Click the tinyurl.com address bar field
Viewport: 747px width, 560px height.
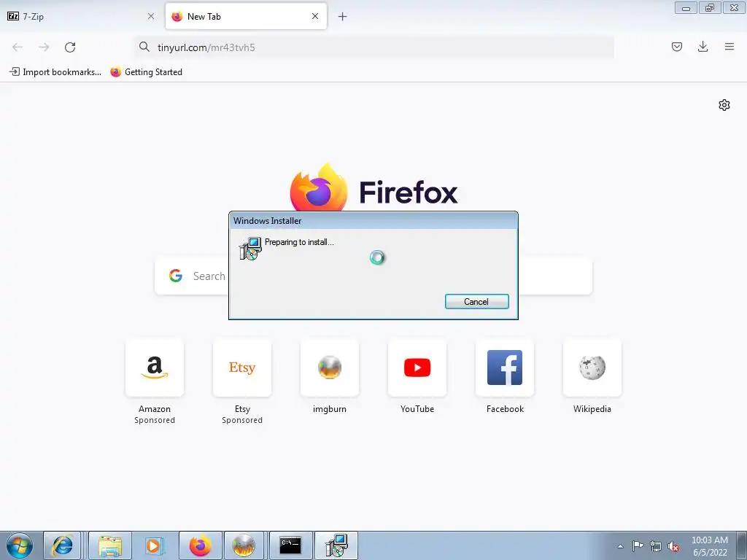coord(374,47)
